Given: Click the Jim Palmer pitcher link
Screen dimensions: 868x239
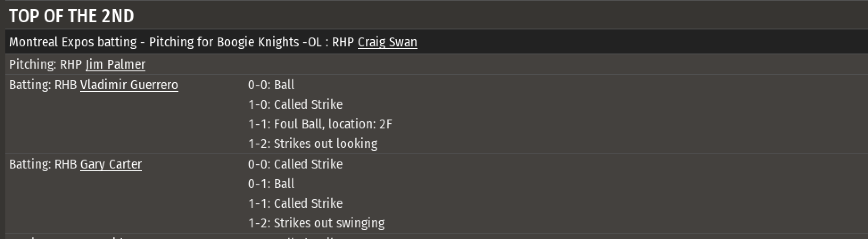Looking at the screenshot, I should pyautogui.click(x=116, y=64).
